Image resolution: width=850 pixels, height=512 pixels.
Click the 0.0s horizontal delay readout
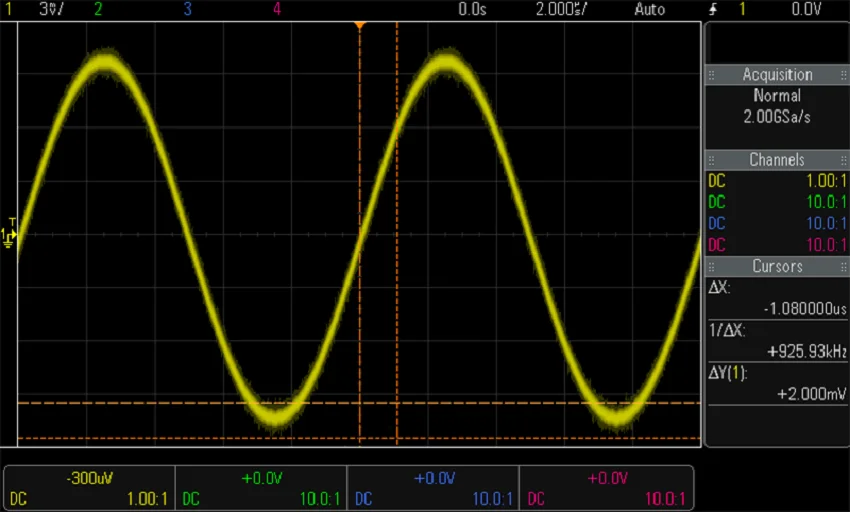click(472, 9)
